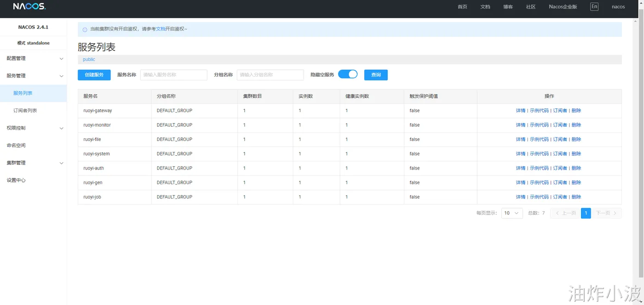
Task: Open 示例代码 for ruoyi-gen
Action: (539, 182)
